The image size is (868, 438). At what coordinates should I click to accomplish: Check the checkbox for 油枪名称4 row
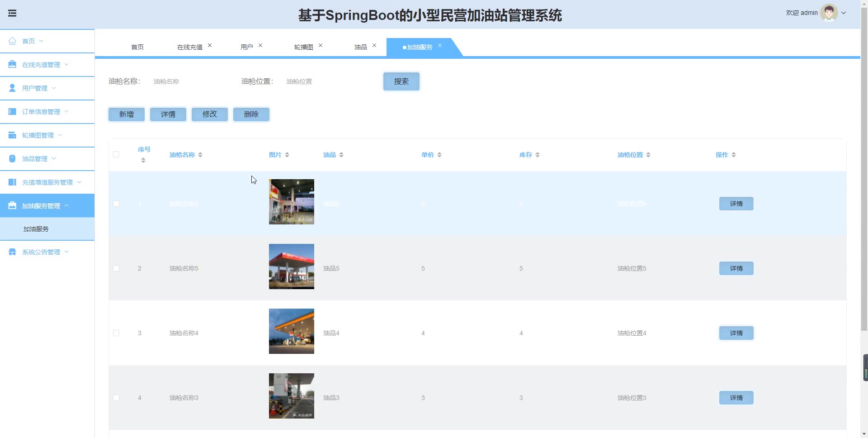click(x=116, y=333)
